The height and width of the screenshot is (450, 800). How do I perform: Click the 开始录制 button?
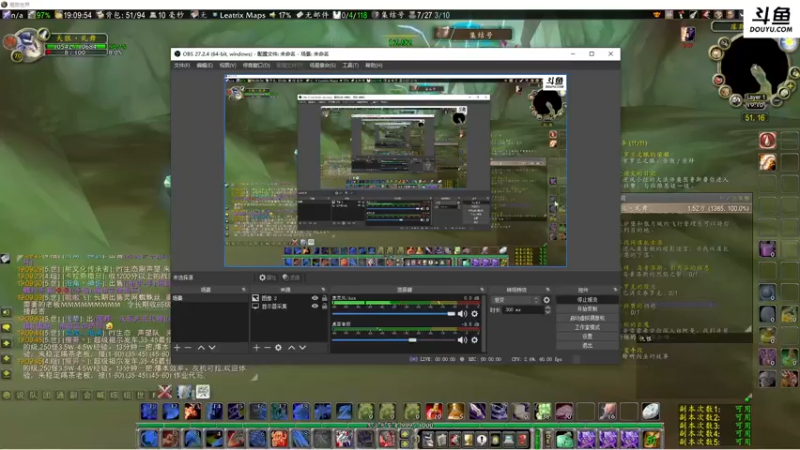(x=587, y=309)
